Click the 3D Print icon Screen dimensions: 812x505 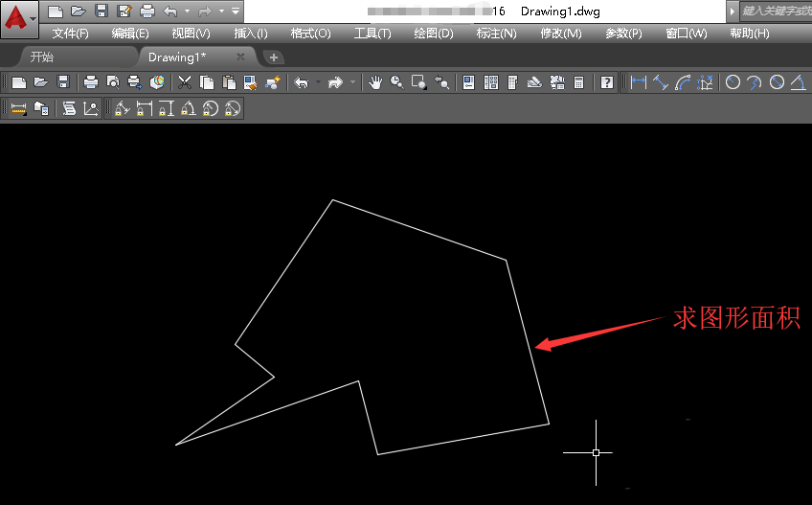point(157,81)
